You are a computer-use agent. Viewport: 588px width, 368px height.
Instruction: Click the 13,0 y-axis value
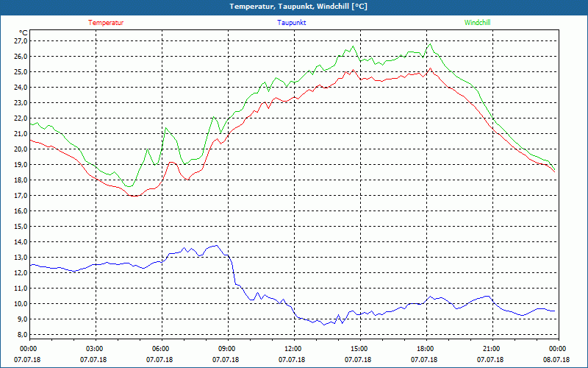21,257
